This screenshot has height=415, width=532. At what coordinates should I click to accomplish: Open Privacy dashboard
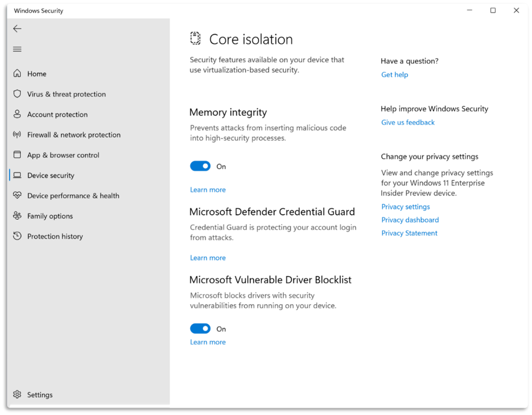[410, 219]
